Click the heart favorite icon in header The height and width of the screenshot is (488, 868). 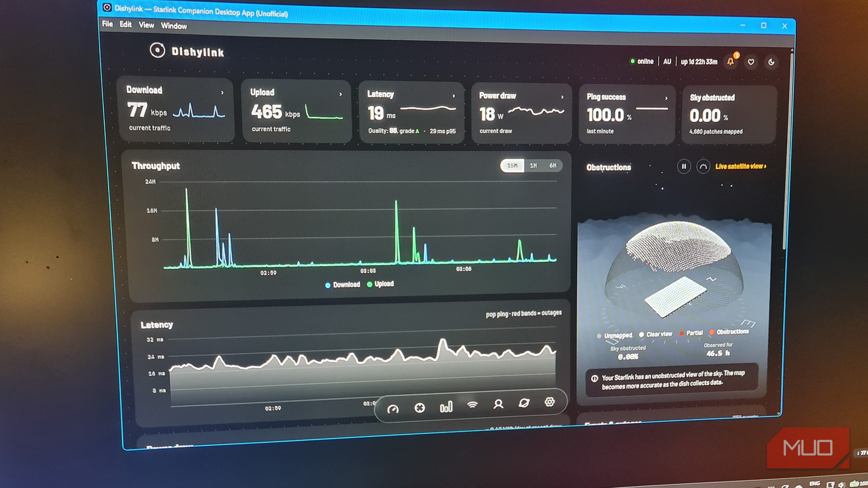(x=751, y=62)
